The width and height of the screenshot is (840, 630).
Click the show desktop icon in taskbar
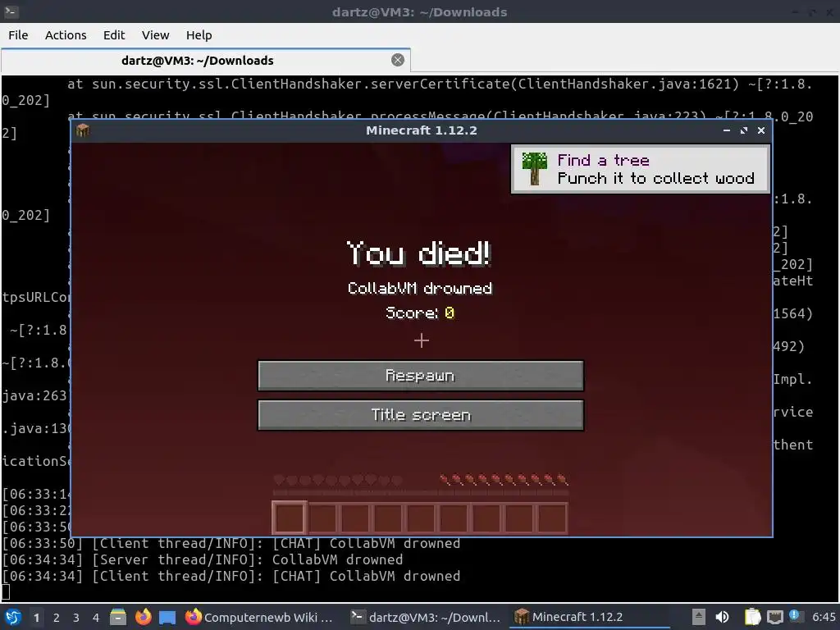click(167, 618)
